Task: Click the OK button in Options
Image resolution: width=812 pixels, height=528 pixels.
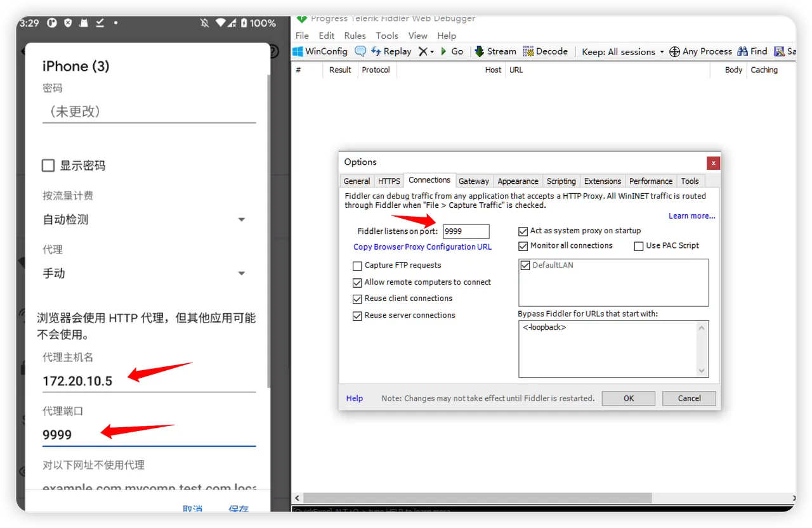Action: click(628, 399)
